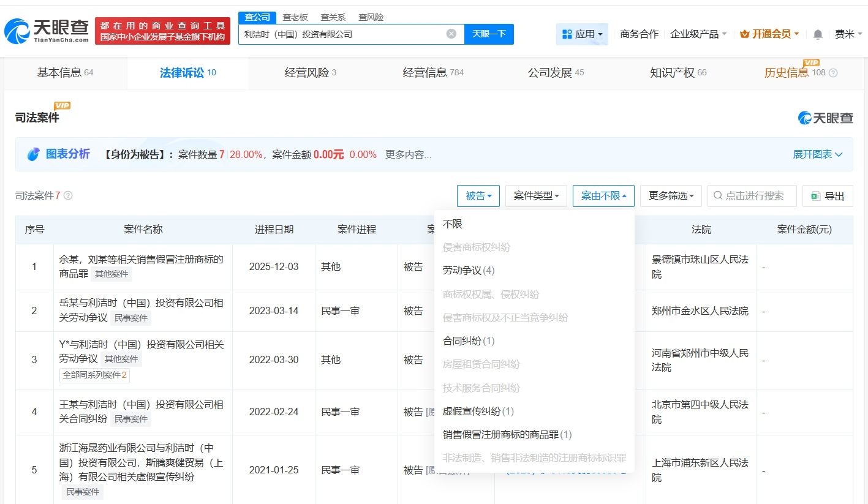Expand the chart via 展开图表
Viewport: 868px width, 504px height.
pos(818,154)
